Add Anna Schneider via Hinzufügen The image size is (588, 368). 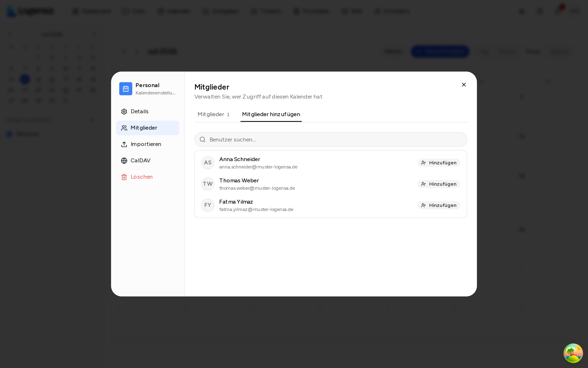click(x=439, y=163)
